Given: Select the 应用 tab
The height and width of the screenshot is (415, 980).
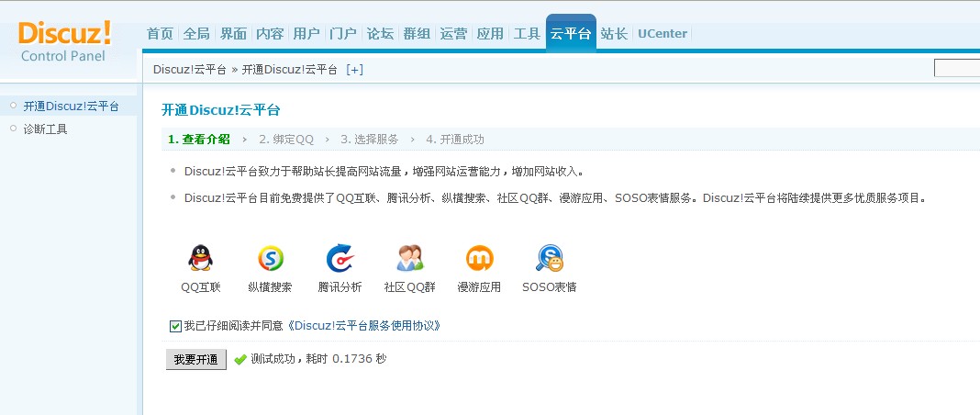Looking at the screenshot, I should pyautogui.click(x=490, y=34).
